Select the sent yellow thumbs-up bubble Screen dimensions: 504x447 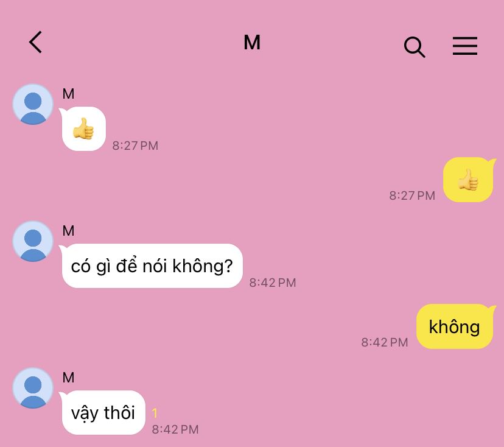point(469,180)
